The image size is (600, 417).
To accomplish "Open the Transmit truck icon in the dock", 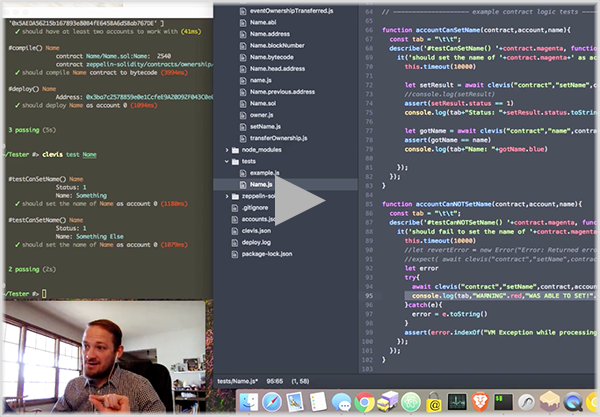I will [387, 402].
